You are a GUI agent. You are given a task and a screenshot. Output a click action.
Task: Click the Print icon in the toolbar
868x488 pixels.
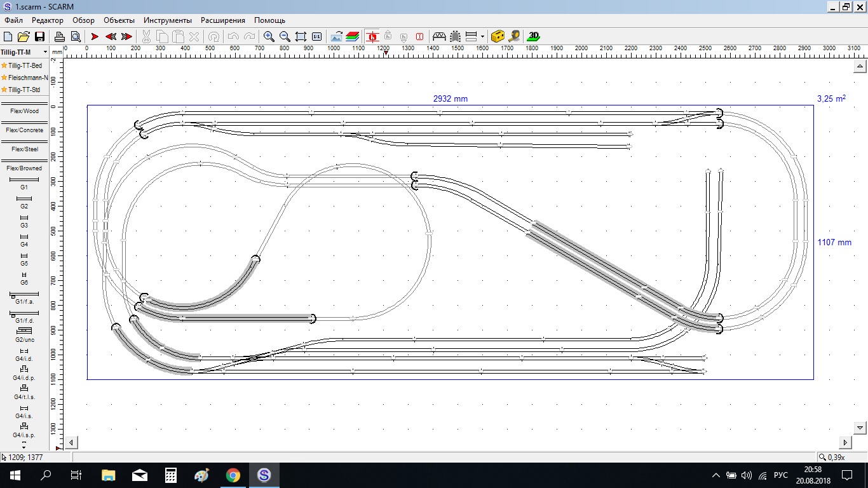point(59,36)
